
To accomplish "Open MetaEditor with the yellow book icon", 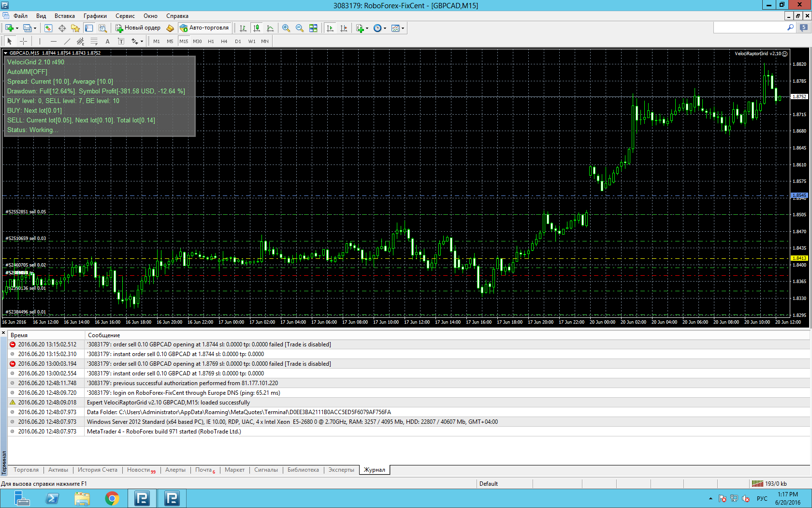I will 170,28.
